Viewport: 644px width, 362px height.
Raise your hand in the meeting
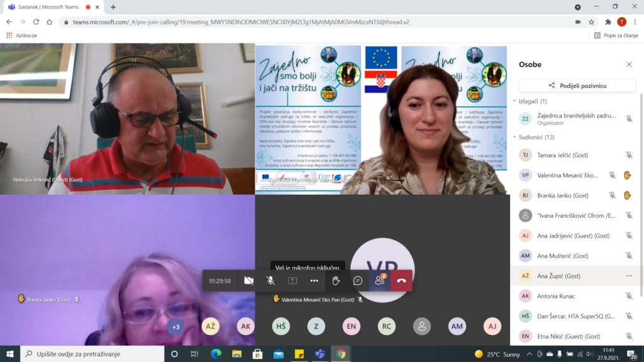click(x=336, y=280)
